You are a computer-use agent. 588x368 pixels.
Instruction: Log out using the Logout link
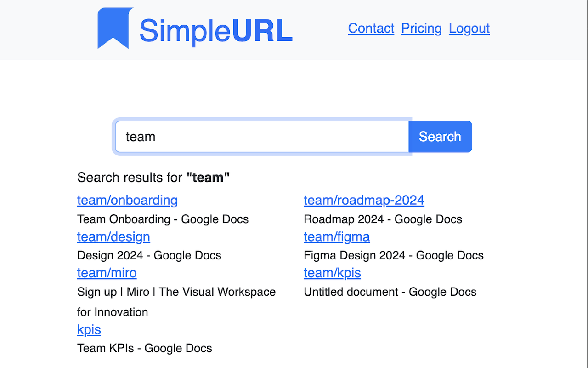click(x=469, y=29)
